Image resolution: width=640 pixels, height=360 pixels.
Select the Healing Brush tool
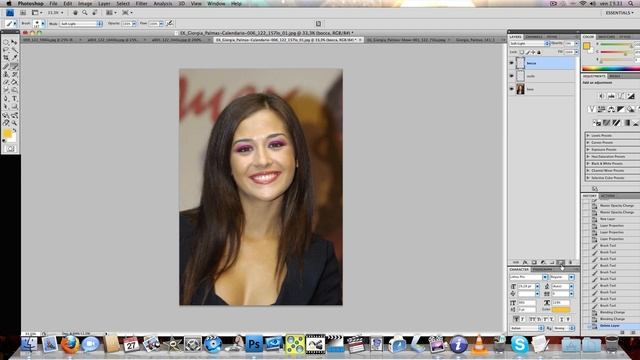6,66
